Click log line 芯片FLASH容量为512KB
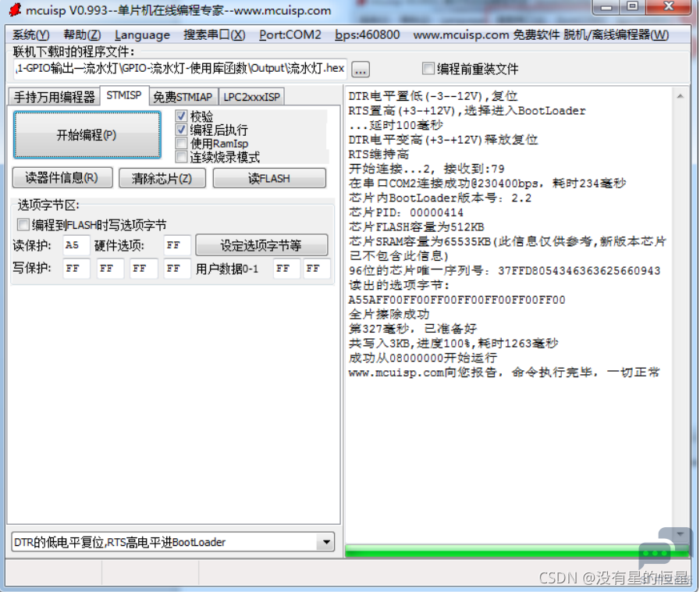 pos(416,227)
